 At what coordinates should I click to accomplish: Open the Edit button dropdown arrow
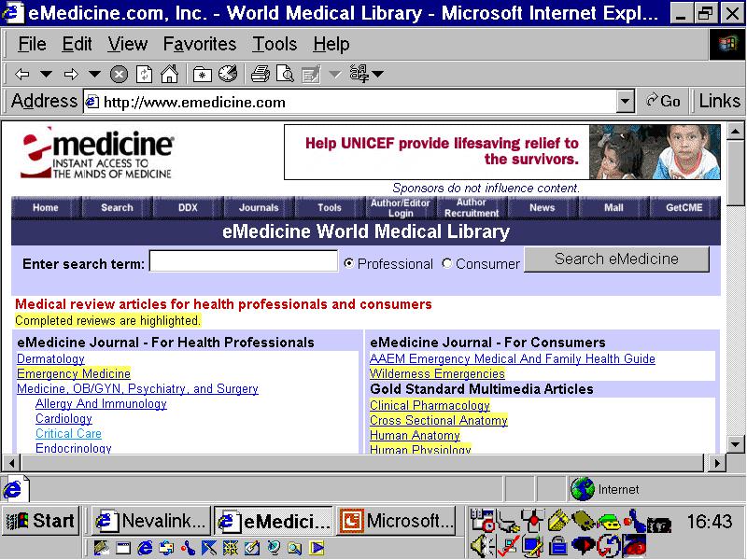point(335,75)
